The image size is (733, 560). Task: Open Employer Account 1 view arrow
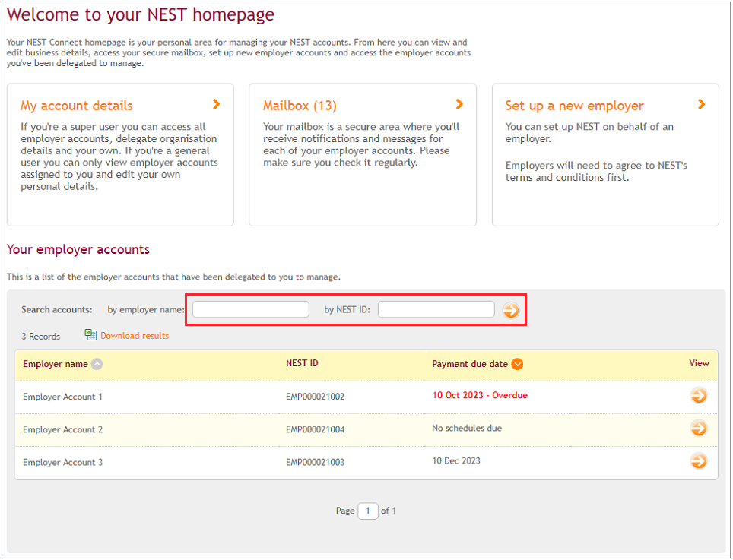(x=699, y=396)
